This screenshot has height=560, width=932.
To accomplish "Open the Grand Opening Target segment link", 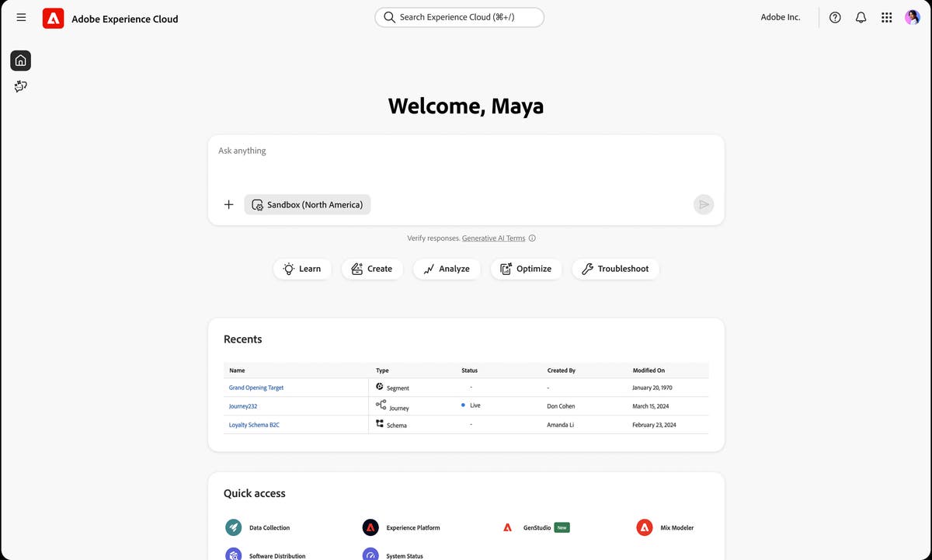I will 256,387.
